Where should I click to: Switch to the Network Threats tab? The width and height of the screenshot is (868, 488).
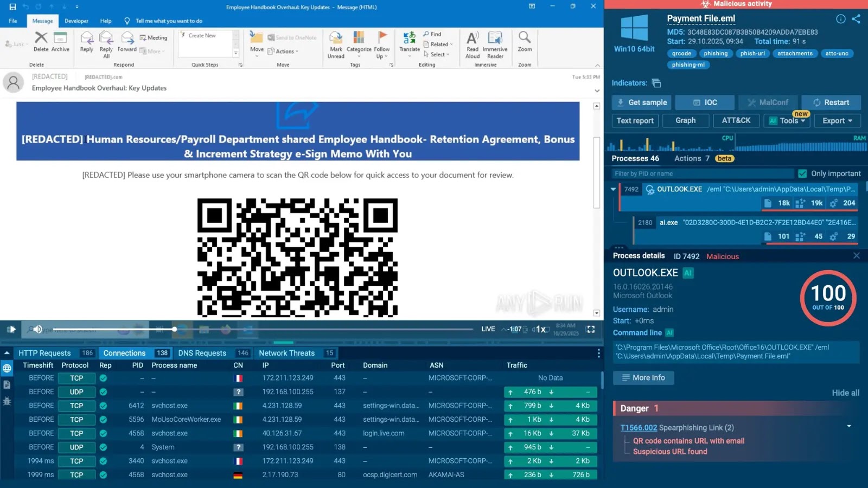click(x=287, y=352)
